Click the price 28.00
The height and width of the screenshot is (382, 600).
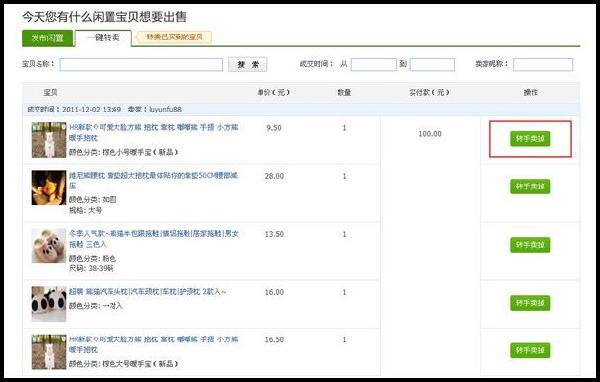274,176
